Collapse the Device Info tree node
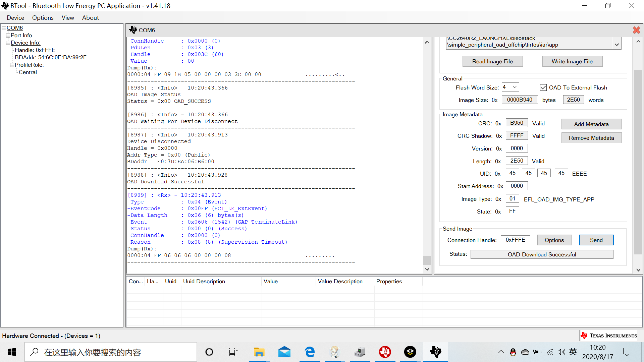The height and width of the screenshot is (362, 644). point(8,43)
